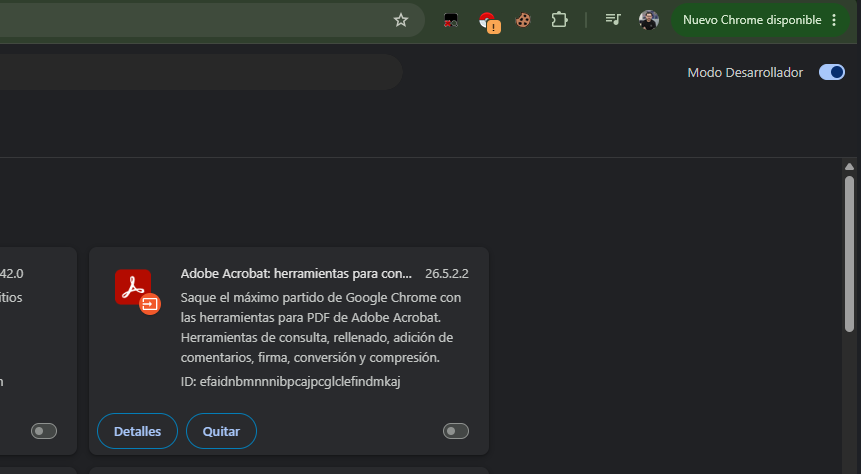This screenshot has width=861, height=474.
Task: Click the Modo Desarrollador label
Action: [745, 73]
